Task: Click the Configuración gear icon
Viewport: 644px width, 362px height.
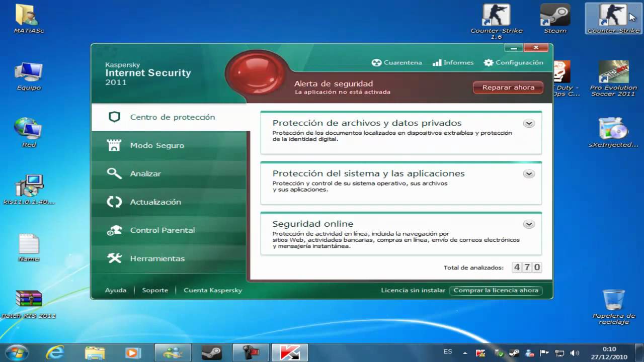Action: pyautogui.click(x=489, y=63)
